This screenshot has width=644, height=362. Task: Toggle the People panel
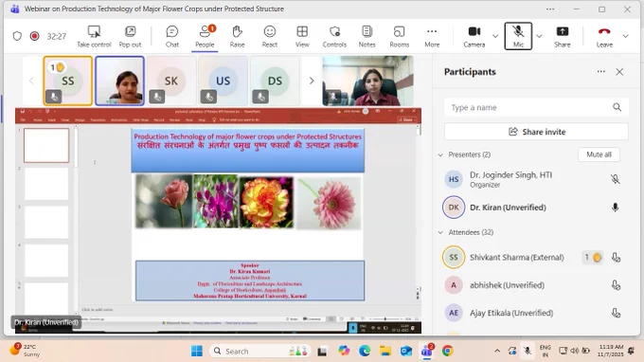(205, 36)
